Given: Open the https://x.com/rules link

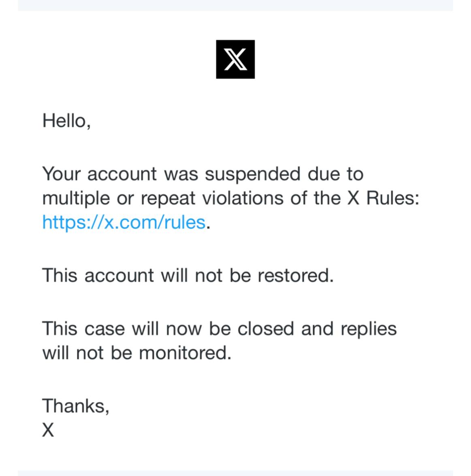Looking at the screenshot, I should point(124,222).
